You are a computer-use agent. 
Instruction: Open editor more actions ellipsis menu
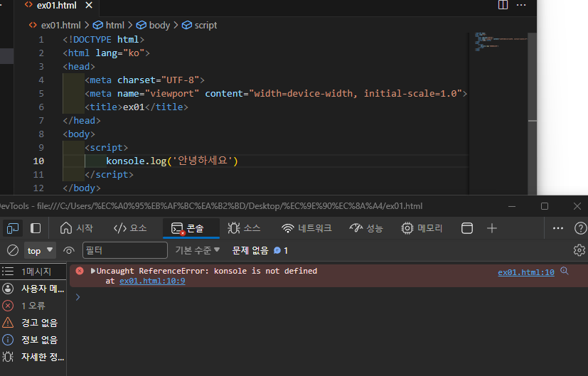(x=521, y=5)
